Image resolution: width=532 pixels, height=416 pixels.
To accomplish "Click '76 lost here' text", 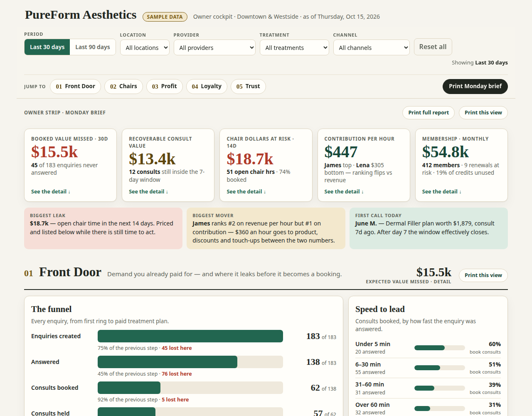I will [177, 374].
